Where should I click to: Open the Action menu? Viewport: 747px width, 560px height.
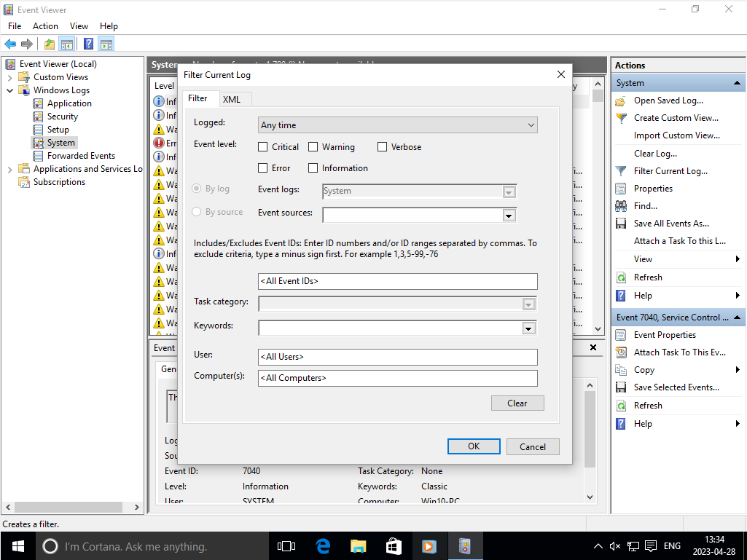[x=45, y=25]
